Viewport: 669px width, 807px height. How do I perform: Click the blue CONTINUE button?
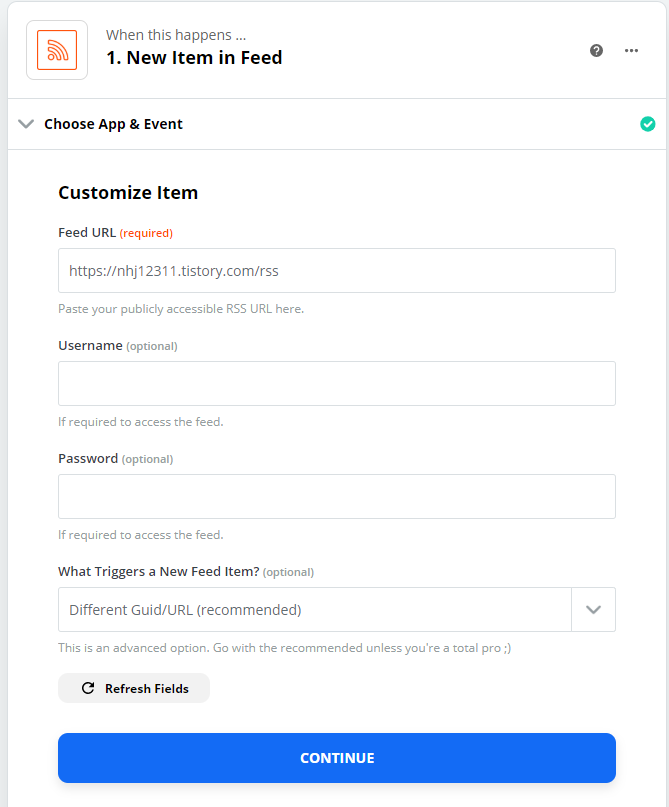coord(337,758)
